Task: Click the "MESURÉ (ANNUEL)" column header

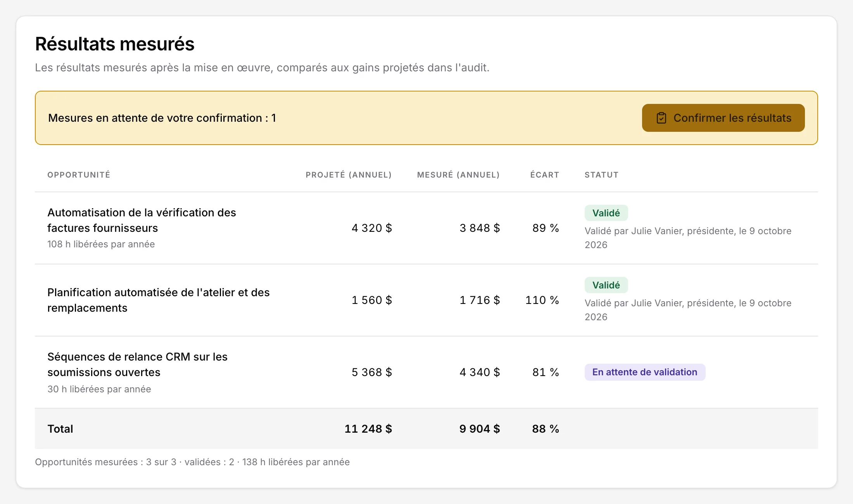Action: [458, 175]
